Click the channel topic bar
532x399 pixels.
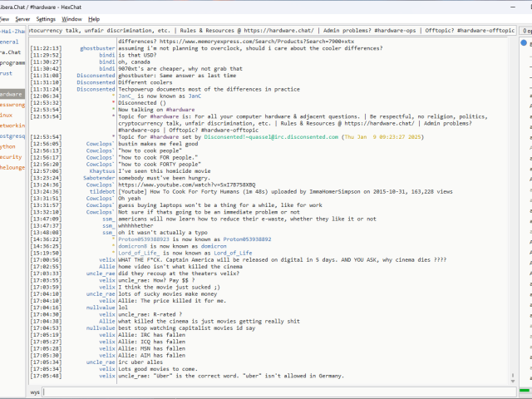[x=270, y=30]
